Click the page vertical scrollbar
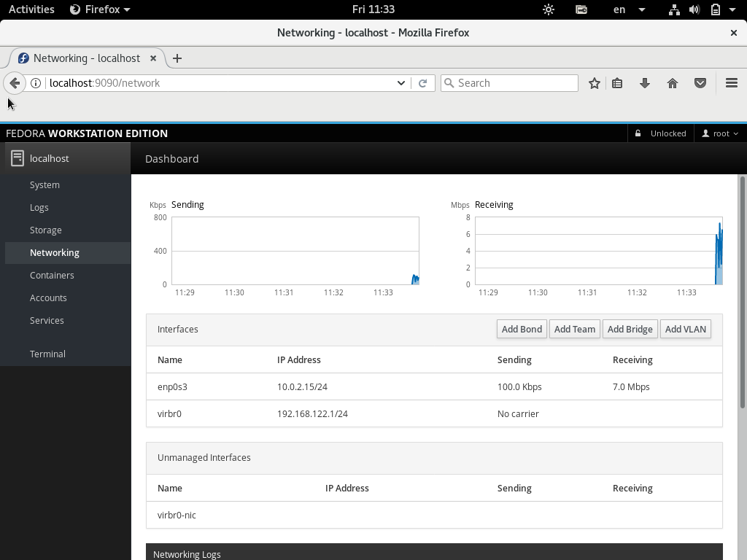This screenshot has height=560, width=747. 742,292
